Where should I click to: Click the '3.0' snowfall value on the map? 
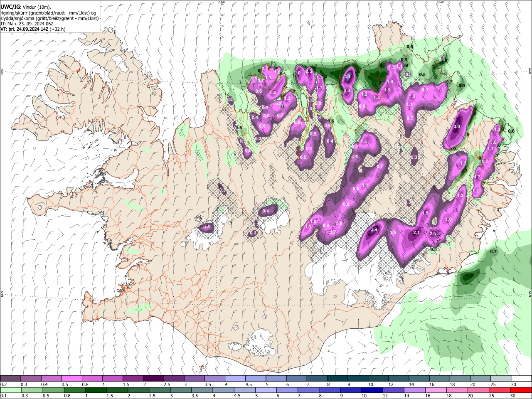457,126
